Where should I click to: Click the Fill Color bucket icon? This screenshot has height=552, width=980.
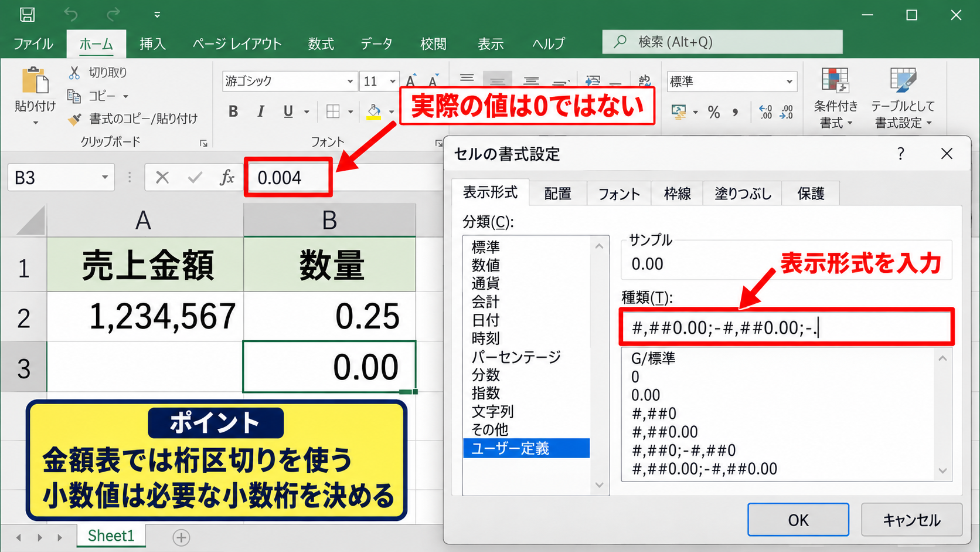coord(374,111)
